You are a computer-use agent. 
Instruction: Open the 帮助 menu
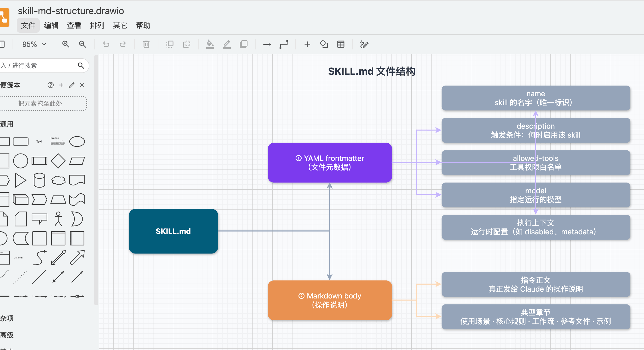[x=143, y=25]
